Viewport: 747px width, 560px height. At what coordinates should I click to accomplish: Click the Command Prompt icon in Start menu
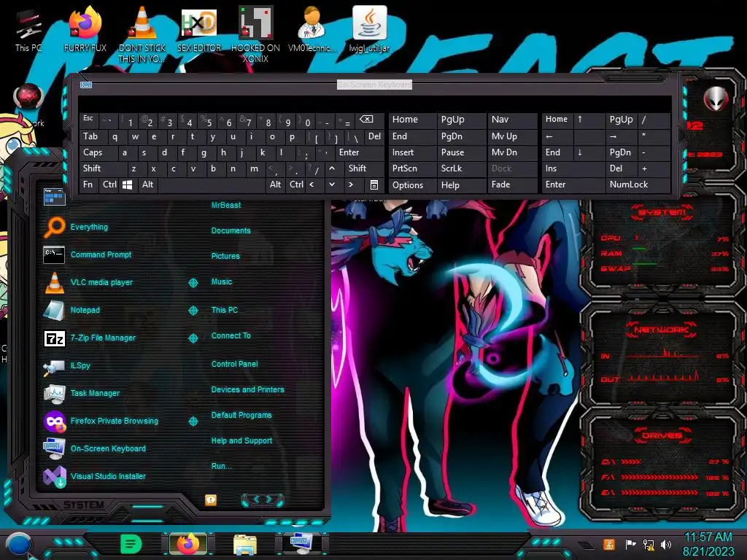pyautogui.click(x=54, y=254)
